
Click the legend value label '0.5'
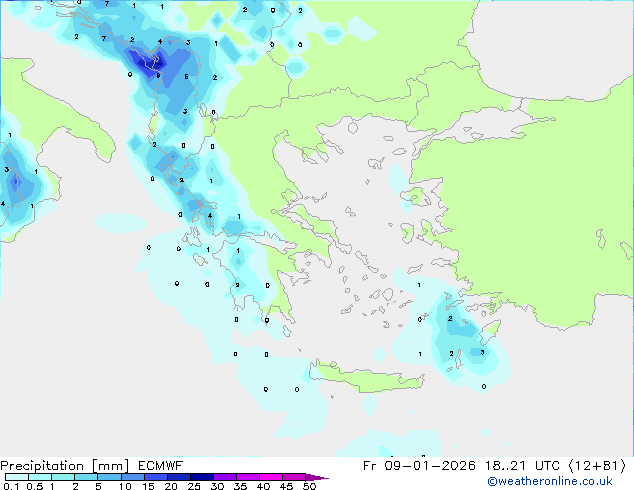click(x=34, y=486)
